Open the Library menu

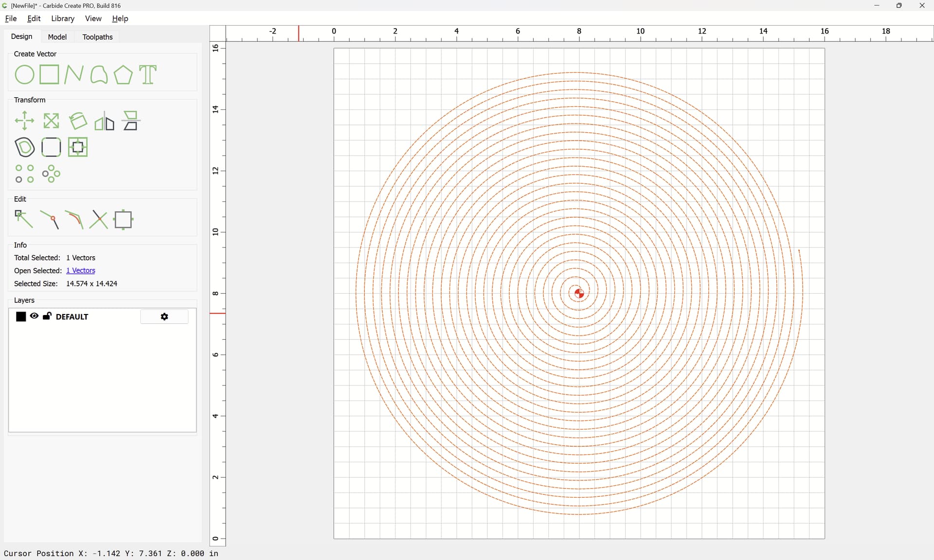tap(63, 18)
